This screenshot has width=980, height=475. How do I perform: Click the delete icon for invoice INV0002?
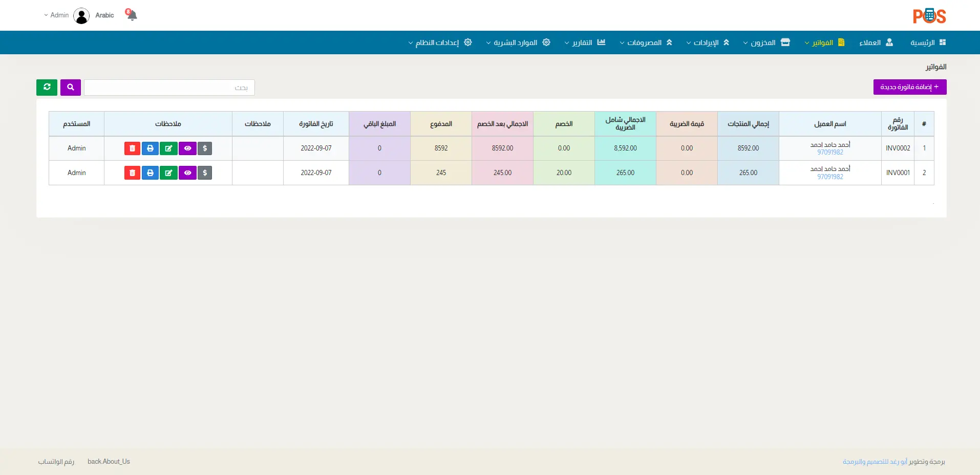[x=132, y=148]
